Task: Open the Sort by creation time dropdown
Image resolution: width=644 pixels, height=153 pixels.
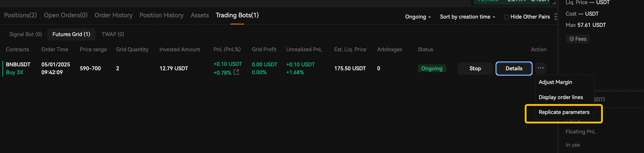Action: (467, 17)
